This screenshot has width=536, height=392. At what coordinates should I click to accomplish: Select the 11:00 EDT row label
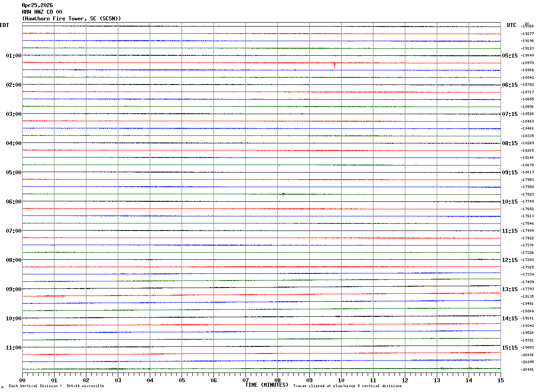pyautogui.click(x=14, y=348)
